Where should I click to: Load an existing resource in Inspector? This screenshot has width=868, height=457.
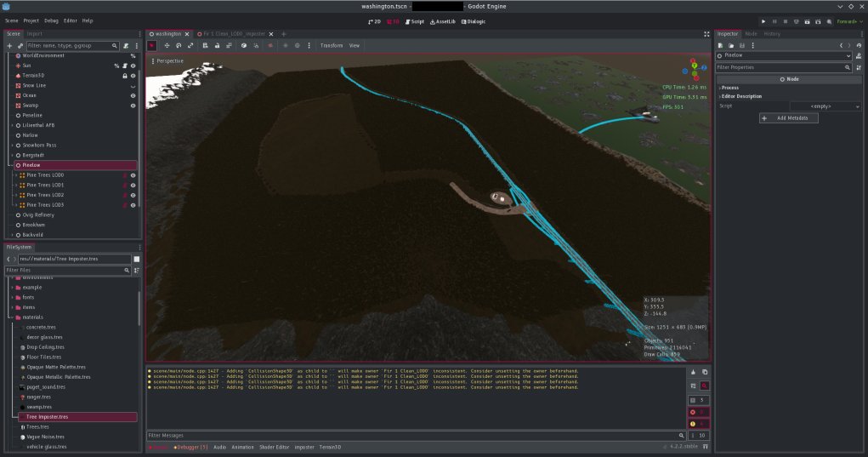coord(731,45)
